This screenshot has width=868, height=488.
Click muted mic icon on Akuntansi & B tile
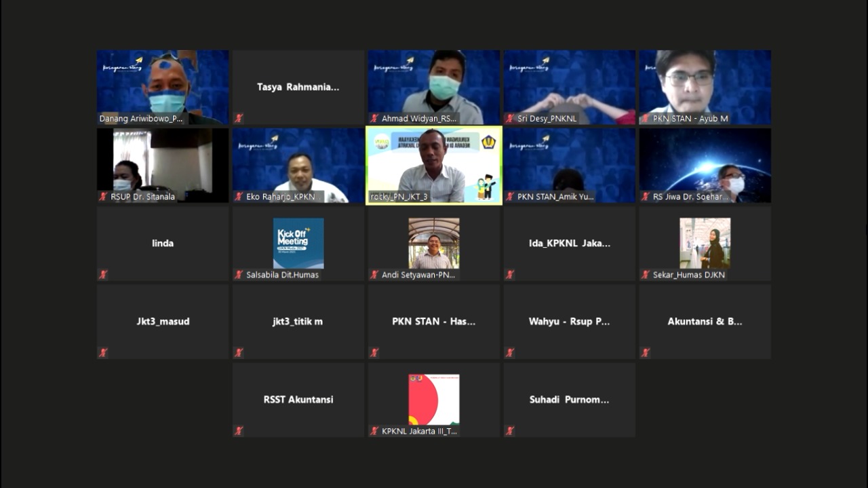tap(646, 353)
